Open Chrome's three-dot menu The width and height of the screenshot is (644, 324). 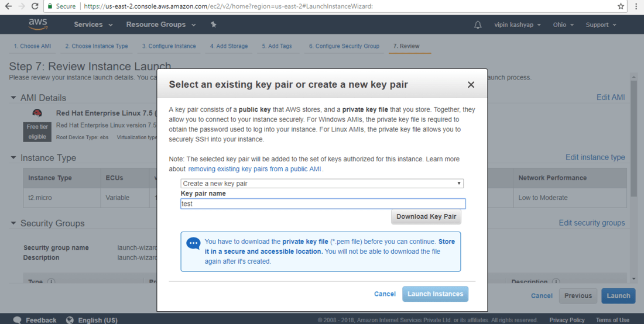point(636,6)
